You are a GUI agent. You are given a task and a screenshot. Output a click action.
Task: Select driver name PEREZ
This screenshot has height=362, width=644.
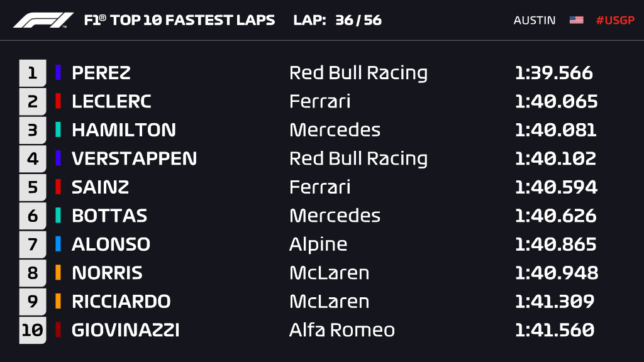pos(101,73)
